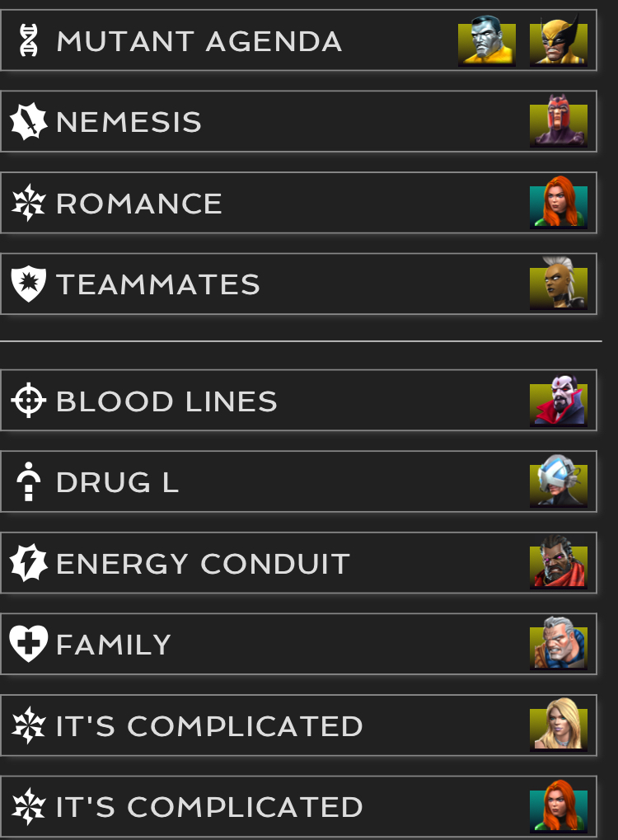Select Colossus portrait in Mutant Agenda

[x=487, y=40]
